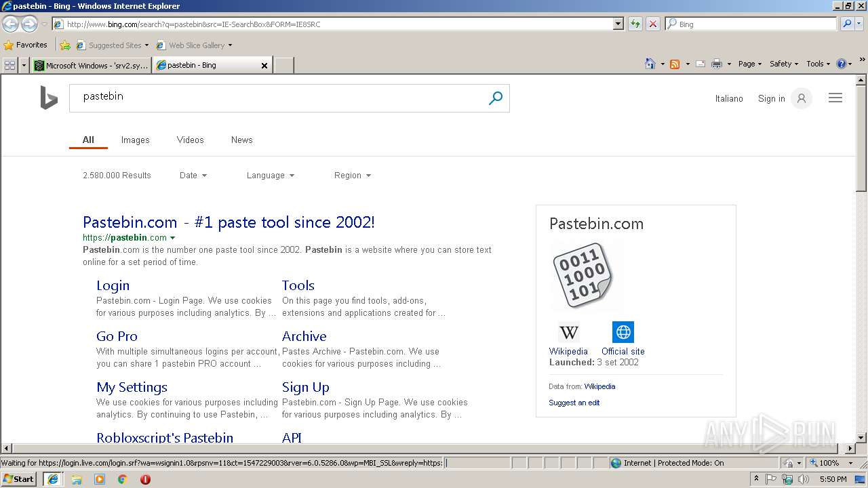The width and height of the screenshot is (868, 488).
Task: Click the Help question mark icon
Action: pyautogui.click(x=842, y=64)
